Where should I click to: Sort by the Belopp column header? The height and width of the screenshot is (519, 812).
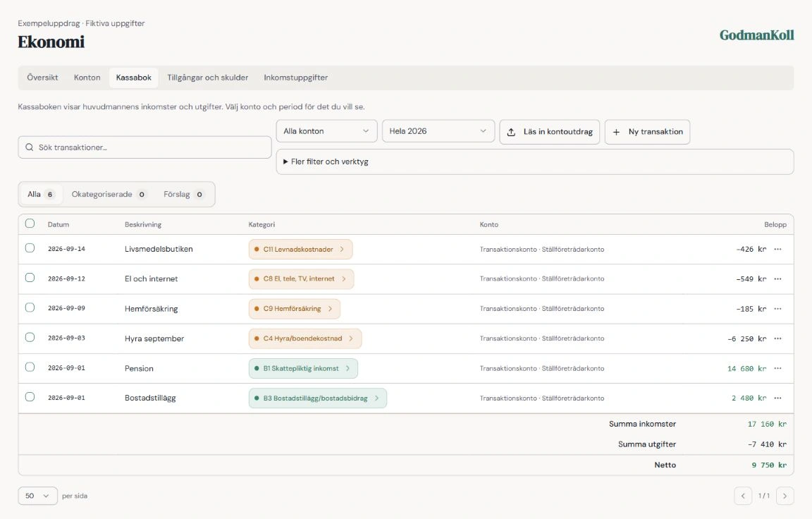pos(775,224)
